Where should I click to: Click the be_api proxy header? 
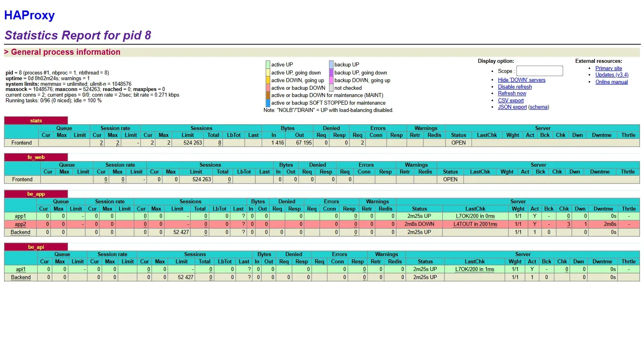click(x=36, y=247)
